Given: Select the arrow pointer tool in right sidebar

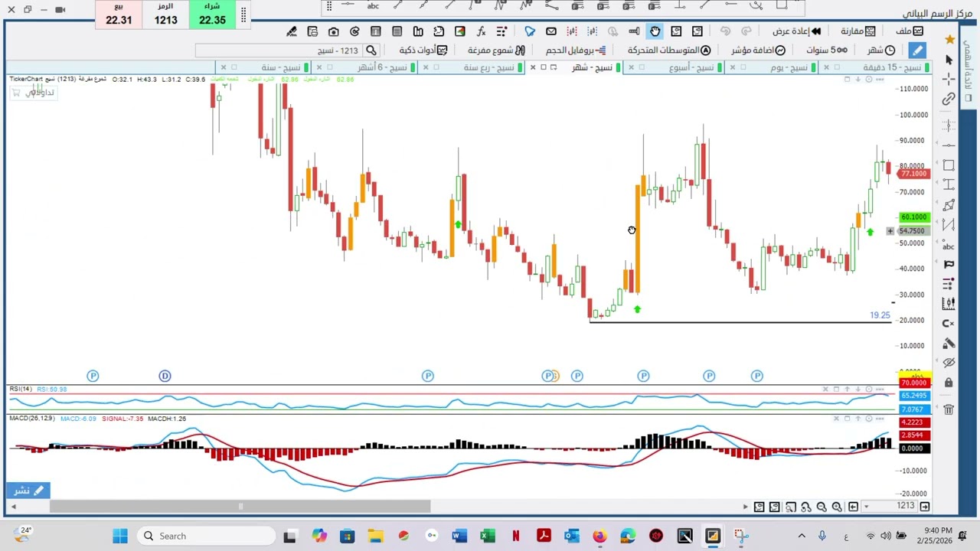Looking at the screenshot, I should (x=949, y=60).
